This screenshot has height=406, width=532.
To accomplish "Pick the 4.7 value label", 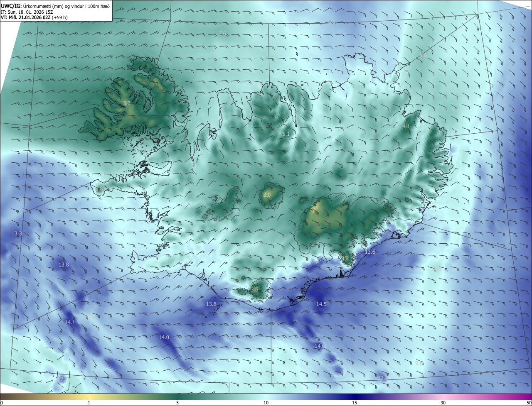I will [x=216, y=198].
